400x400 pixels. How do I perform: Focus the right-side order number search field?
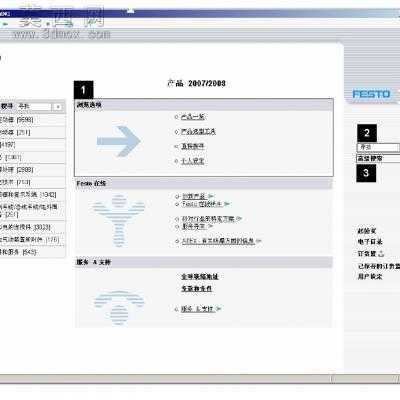(378, 147)
